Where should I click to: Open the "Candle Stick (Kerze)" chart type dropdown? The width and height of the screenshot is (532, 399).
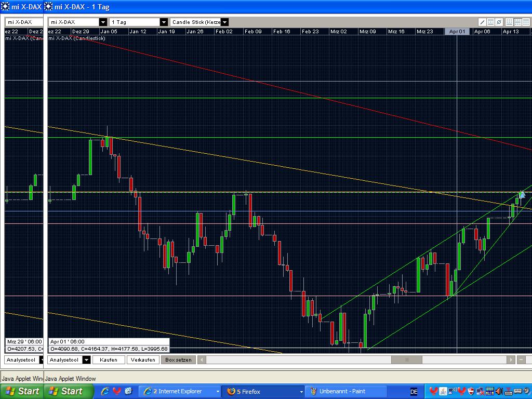[x=224, y=22]
